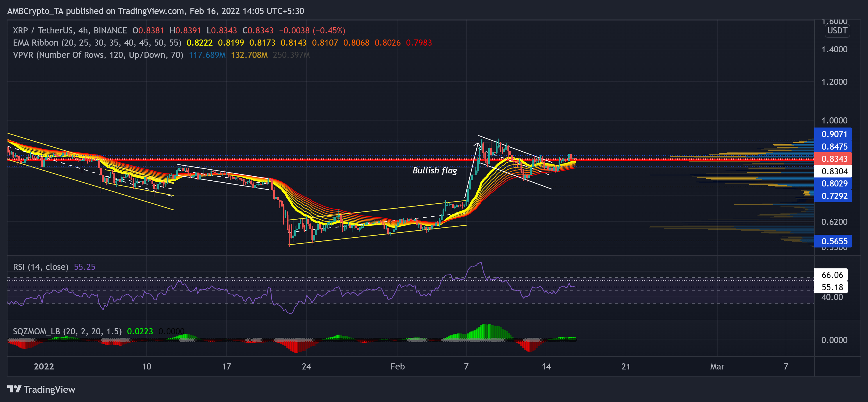Click the 40.00 RSI axis label
This screenshot has width=868, height=402.
click(832, 297)
